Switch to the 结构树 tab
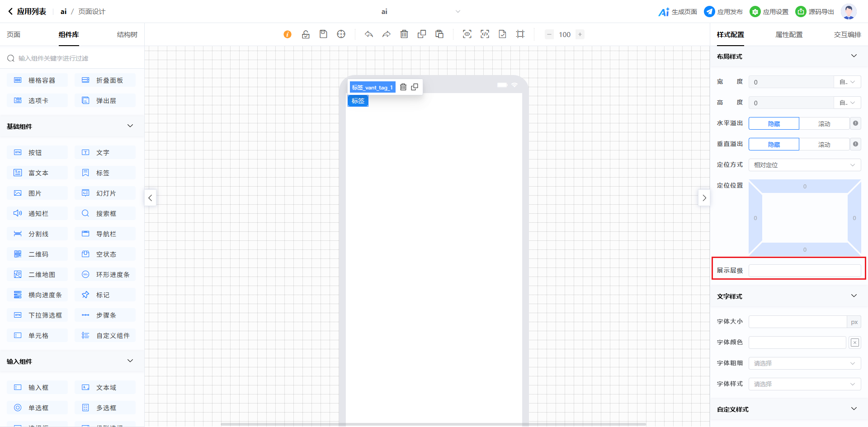Screen dimensions: 868x427 [127, 35]
